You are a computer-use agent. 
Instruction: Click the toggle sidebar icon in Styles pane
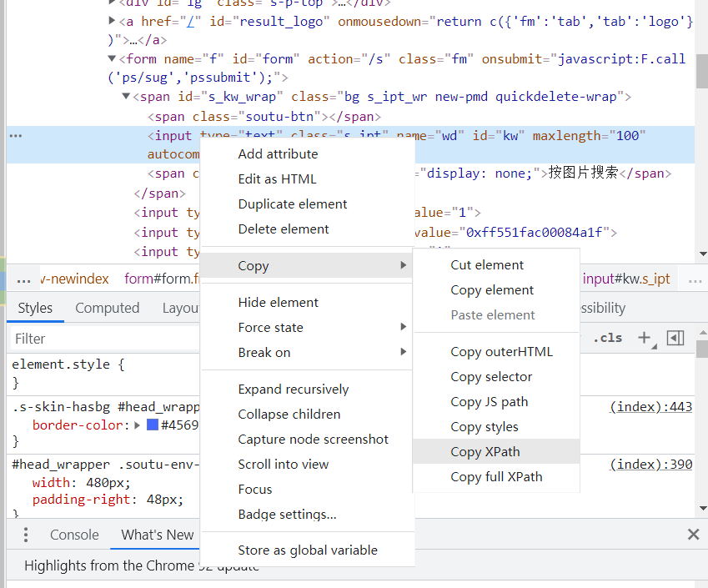[x=675, y=338]
